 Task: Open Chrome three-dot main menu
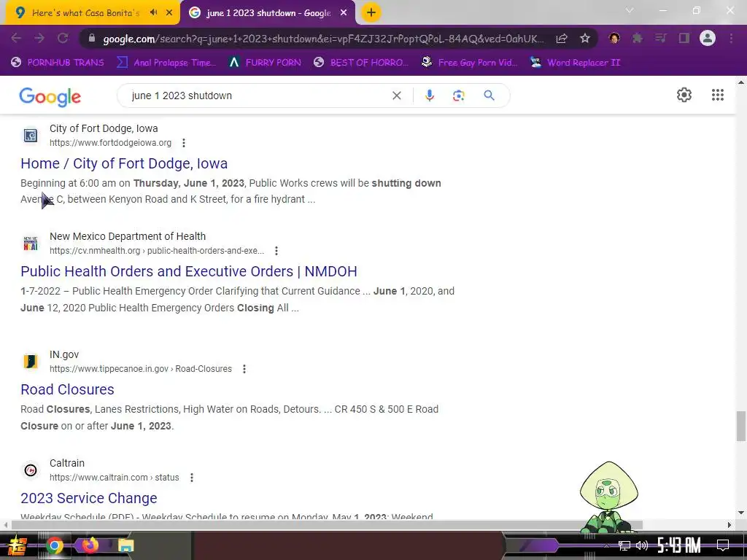pyautogui.click(x=731, y=38)
